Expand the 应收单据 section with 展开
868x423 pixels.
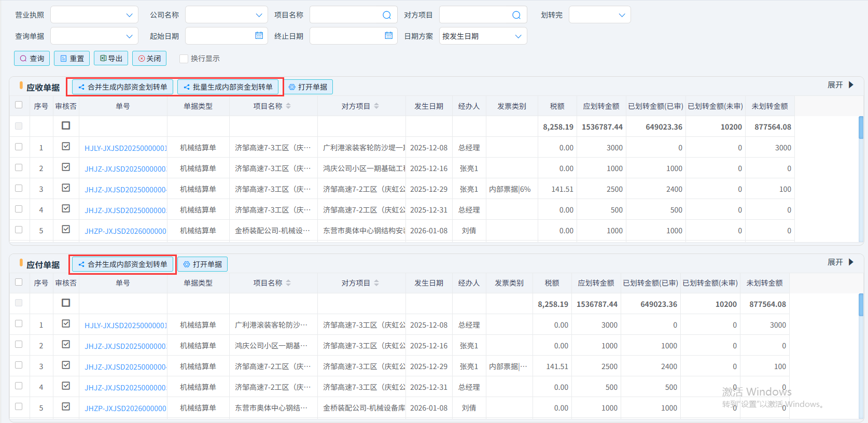point(840,85)
